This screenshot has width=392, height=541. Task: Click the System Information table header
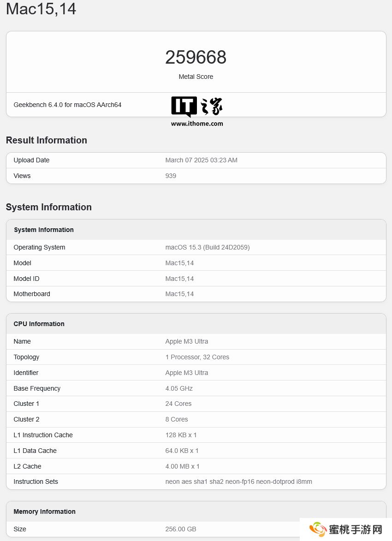tap(43, 230)
